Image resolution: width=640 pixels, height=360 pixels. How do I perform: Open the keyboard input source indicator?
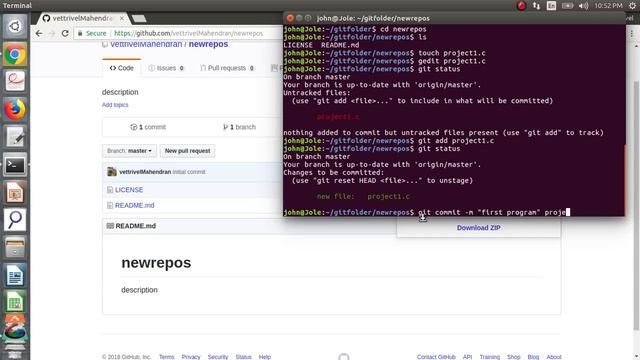point(551,6)
